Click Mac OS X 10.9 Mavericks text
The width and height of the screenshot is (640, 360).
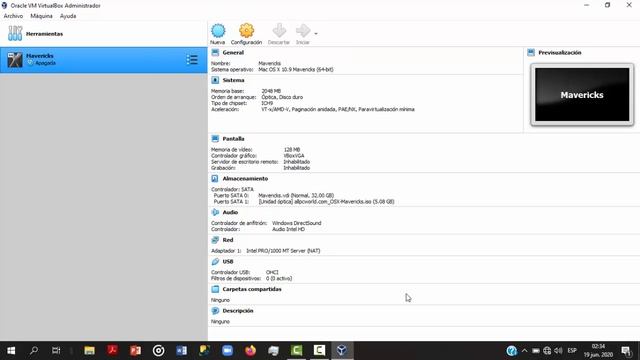296,69
